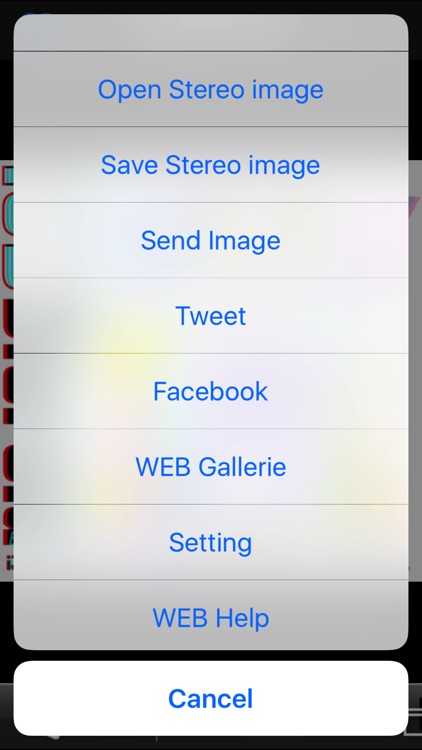Screen dimensions: 422x750
Task: Click the dimmed toolbar icon beside Cancel
Action: [x=415, y=713]
